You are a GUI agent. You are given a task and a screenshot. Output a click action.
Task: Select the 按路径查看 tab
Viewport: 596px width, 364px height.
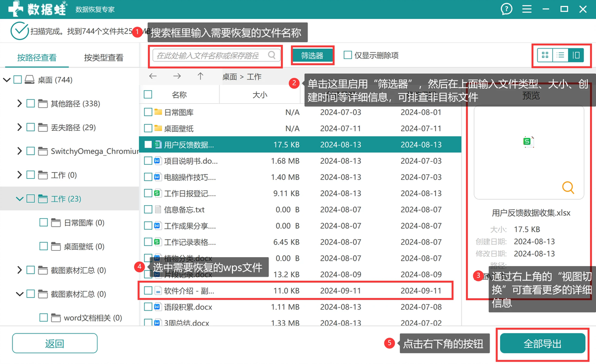[x=37, y=58]
